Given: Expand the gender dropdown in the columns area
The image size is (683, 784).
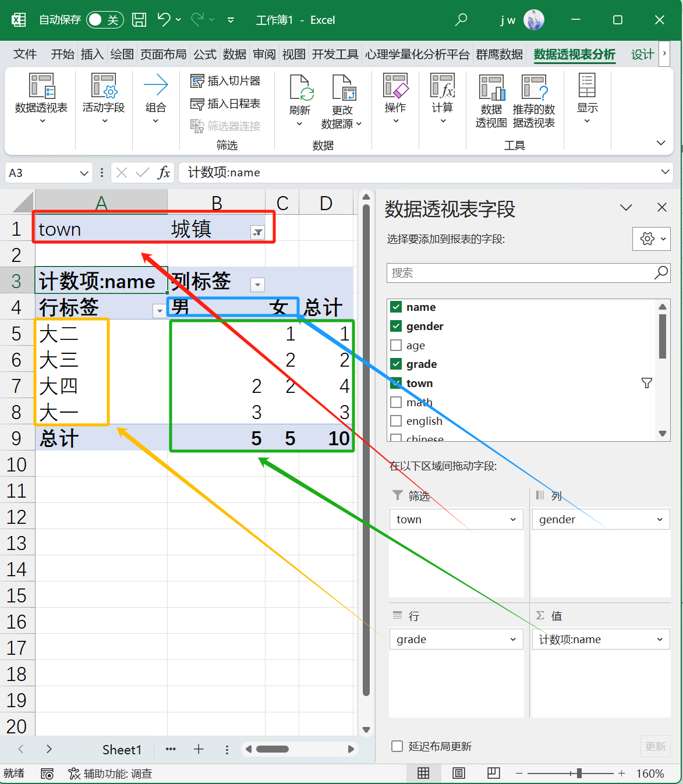Looking at the screenshot, I should pyautogui.click(x=659, y=519).
